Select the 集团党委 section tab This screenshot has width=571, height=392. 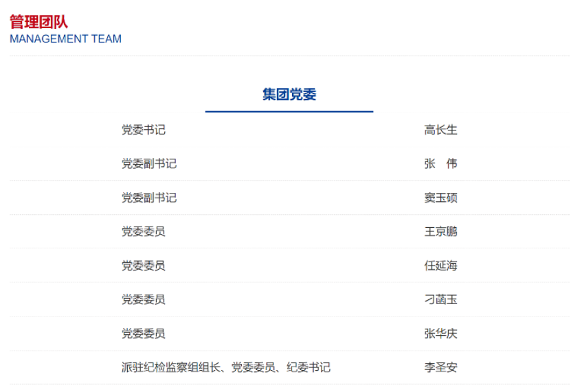289,95
